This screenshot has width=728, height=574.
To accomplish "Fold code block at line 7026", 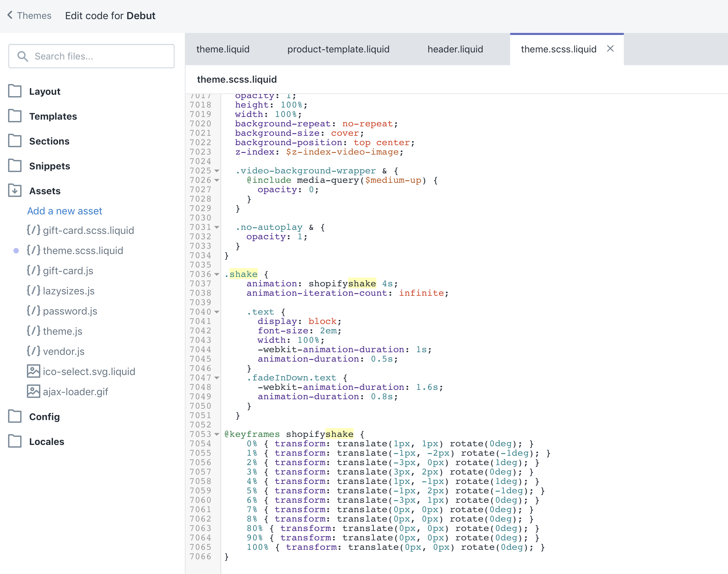I will pyautogui.click(x=217, y=180).
